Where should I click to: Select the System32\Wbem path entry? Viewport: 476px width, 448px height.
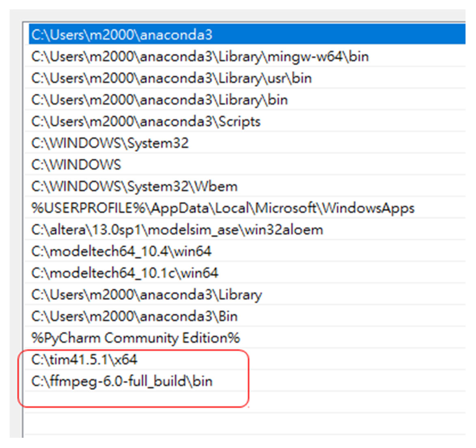click(134, 186)
